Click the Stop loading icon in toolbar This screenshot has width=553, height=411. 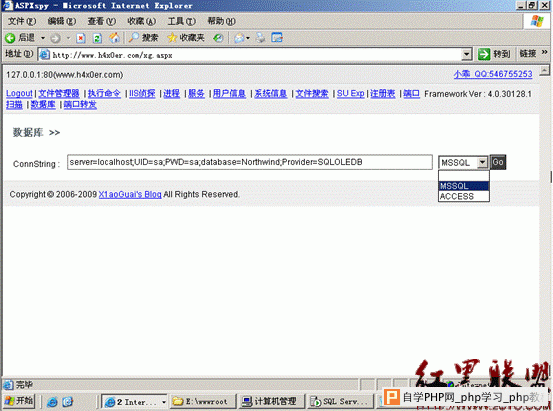click(x=81, y=38)
